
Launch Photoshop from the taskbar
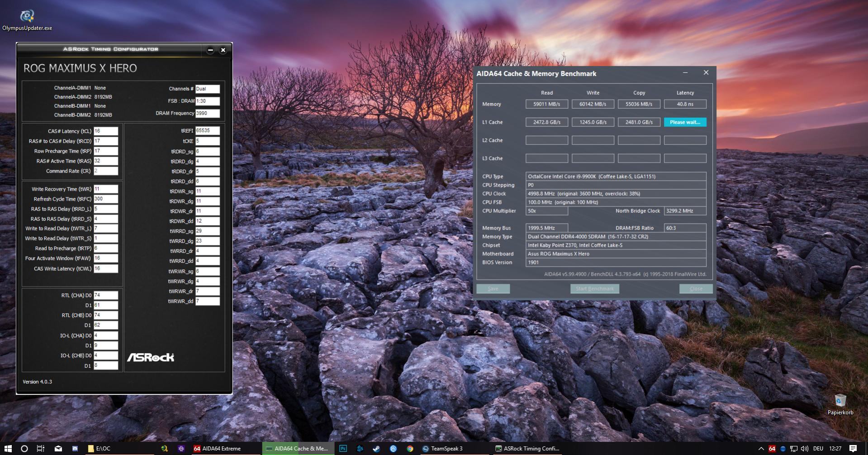[343, 449]
